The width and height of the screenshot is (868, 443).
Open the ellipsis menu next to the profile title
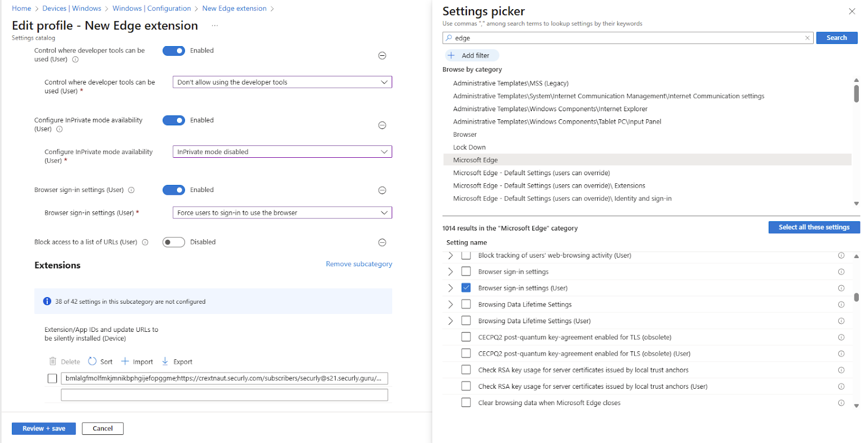pyautogui.click(x=215, y=25)
